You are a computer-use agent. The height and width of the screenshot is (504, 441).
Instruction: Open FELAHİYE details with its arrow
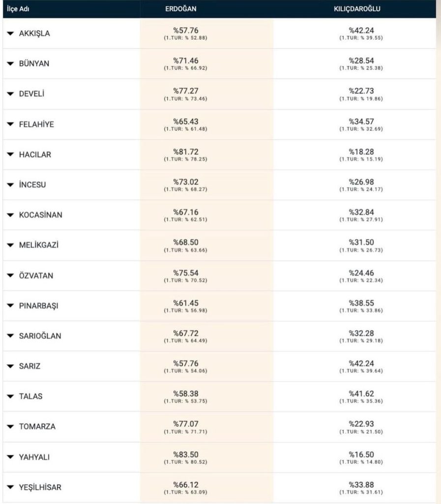(x=10, y=124)
